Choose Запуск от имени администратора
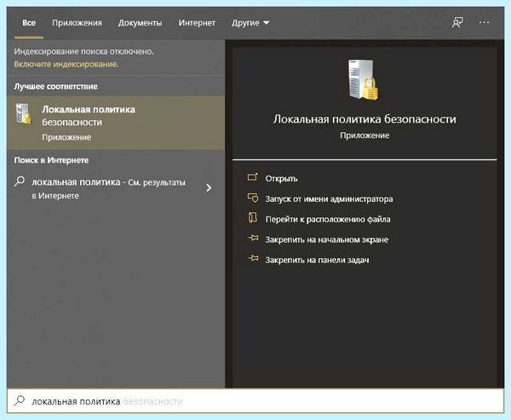 coord(329,198)
